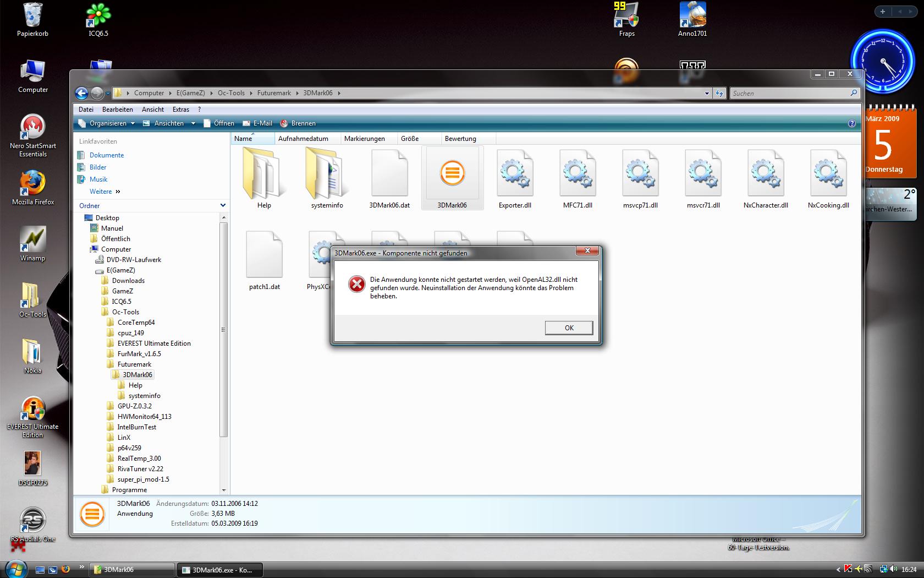Open the Datei menu

click(x=86, y=109)
